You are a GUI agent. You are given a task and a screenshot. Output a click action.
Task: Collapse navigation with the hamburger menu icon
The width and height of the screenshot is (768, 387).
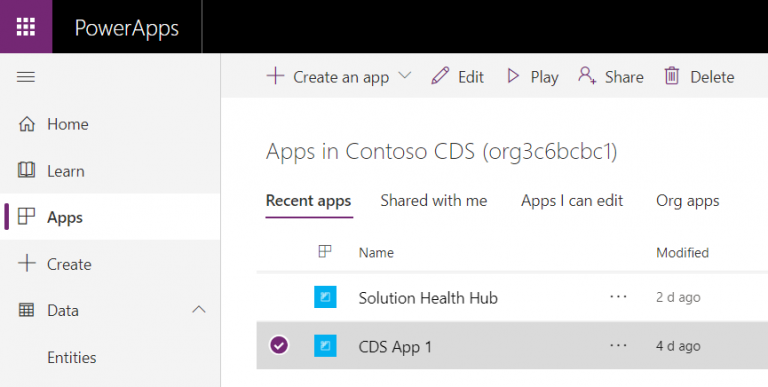pyautogui.click(x=26, y=77)
